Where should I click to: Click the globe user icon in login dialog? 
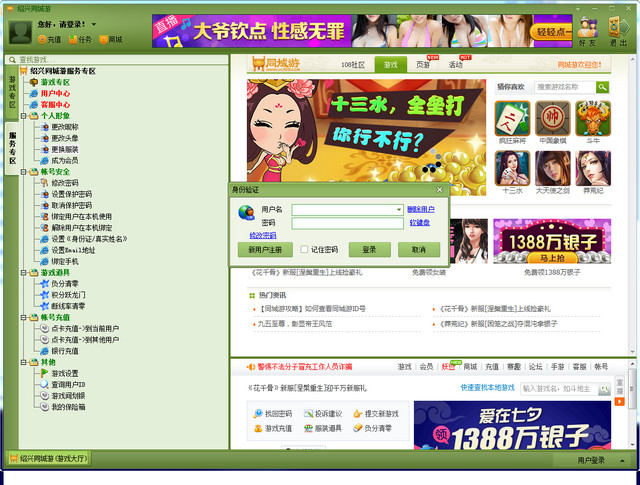[247, 213]
